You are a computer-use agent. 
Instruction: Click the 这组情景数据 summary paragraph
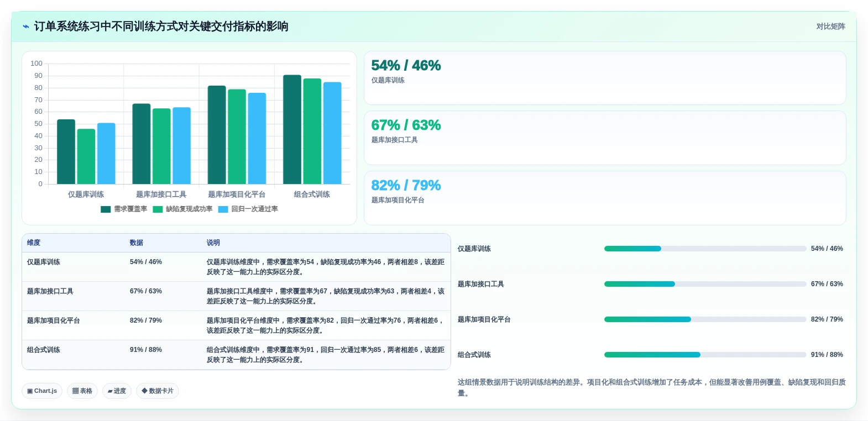click(x=652, y=387)
